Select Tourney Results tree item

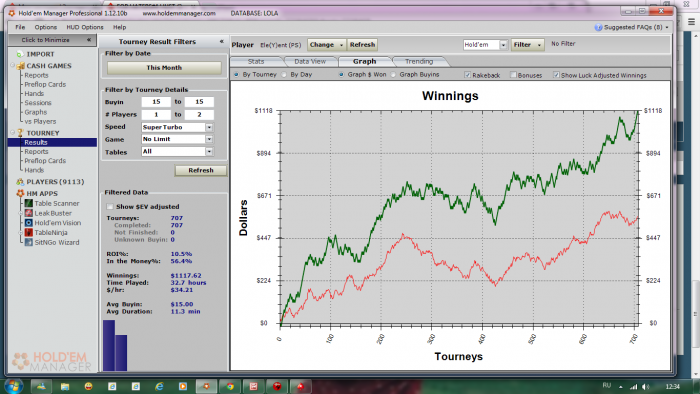tap(52, 142)
